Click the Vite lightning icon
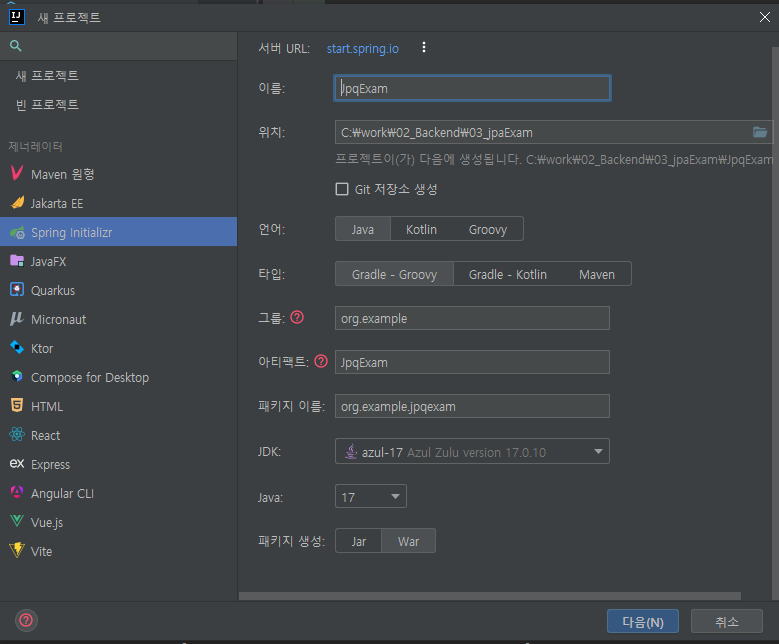The width and height of the screenshot is (779, 644). point(17,550)
